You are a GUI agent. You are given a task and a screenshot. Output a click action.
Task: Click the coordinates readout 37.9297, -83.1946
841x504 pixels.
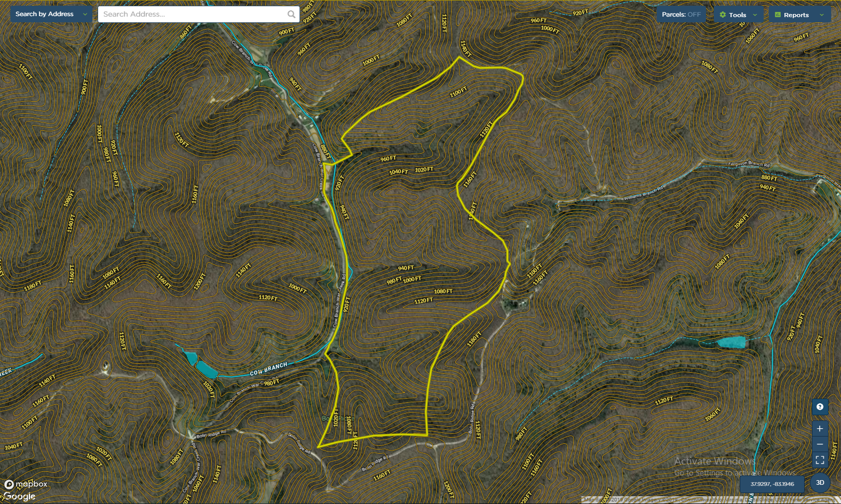[772, 484]
